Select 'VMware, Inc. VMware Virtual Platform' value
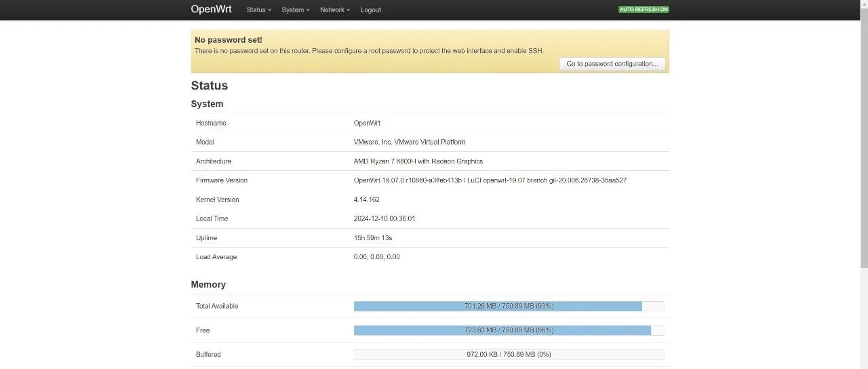This screenshot has width=868, height=369. pyautogui.click(x=410, y=142)
